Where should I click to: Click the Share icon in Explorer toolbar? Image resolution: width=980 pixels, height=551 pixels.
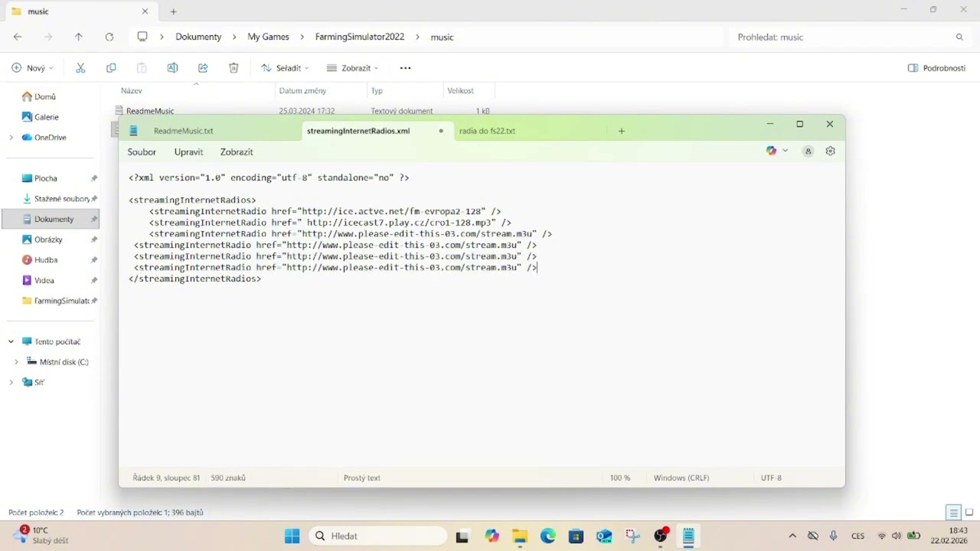tap(203, 68)
